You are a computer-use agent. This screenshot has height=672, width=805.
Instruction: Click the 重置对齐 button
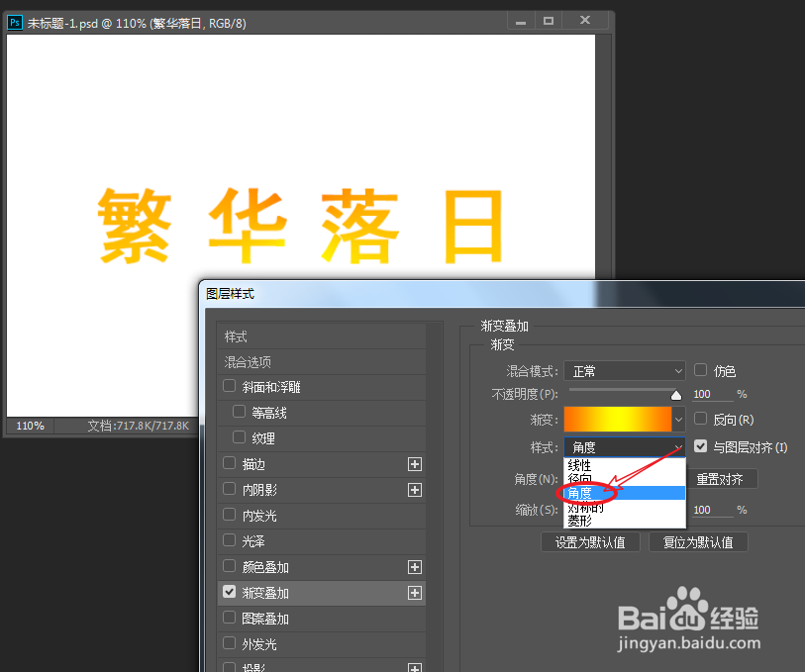723,478
